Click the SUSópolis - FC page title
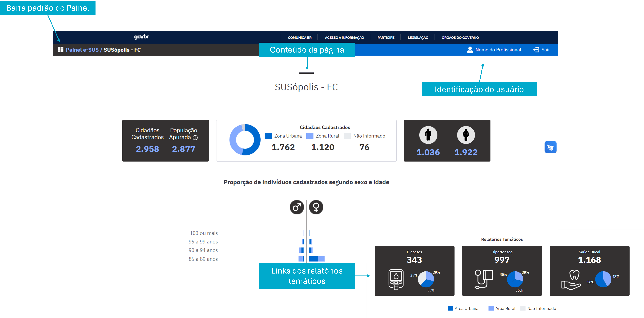644x318 pixels. (306, 87)
